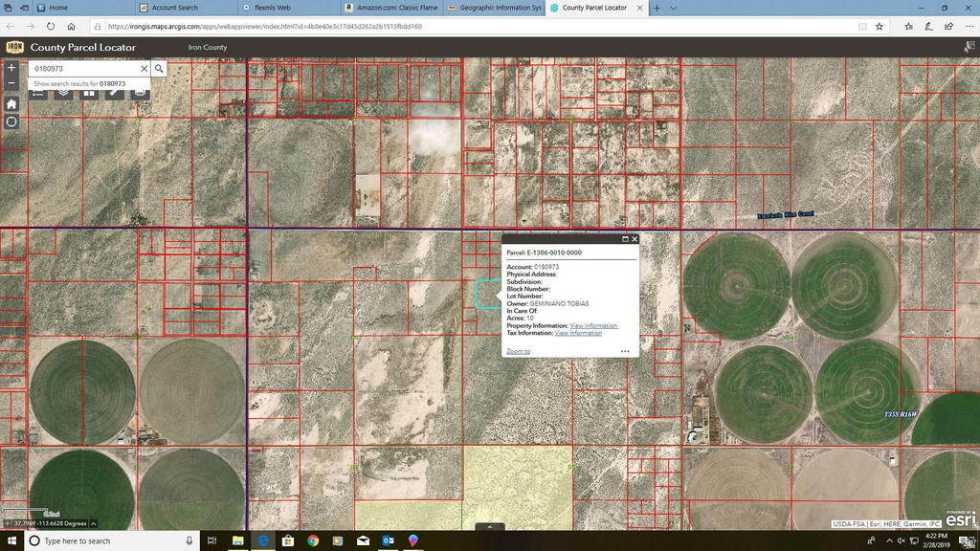The height and width of the screenshot is (551, 980).
Task: Click the 'Zoom to' link in the popup
Action: (x=518, y=351)
